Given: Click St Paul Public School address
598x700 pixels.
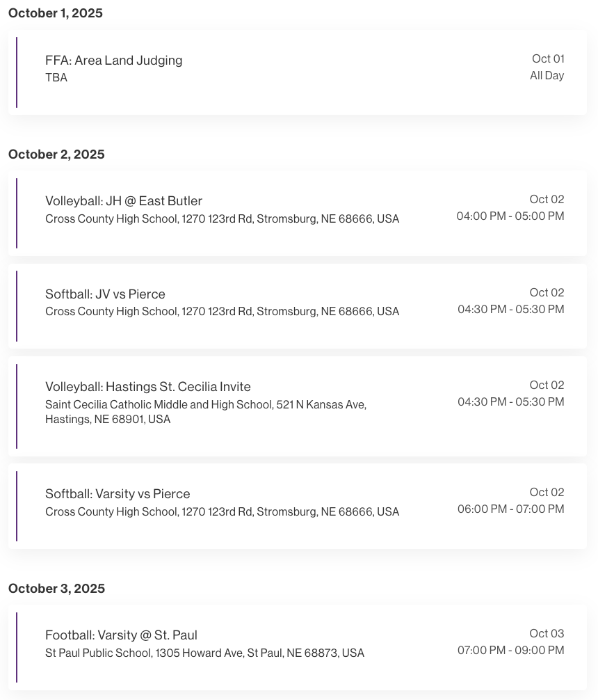Looking at the screenshot, I should click(204, 653).
